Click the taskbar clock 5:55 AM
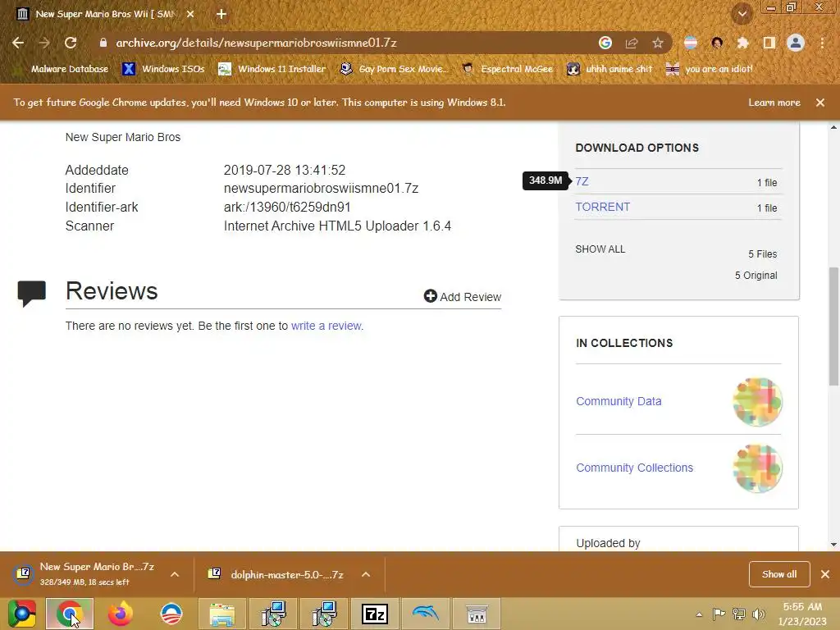The height and width of the screenshot is (630, 840). click(x=802, y=607)
